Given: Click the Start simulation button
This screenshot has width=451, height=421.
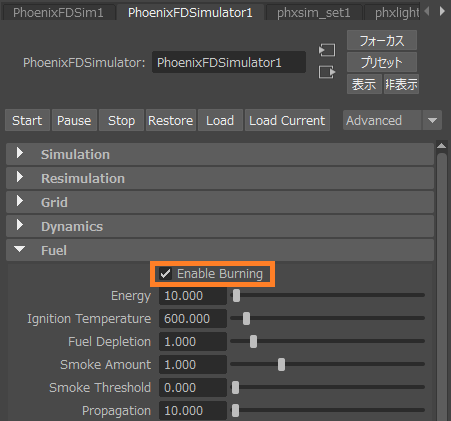Looking at the screenshot, I should [27, 120].
